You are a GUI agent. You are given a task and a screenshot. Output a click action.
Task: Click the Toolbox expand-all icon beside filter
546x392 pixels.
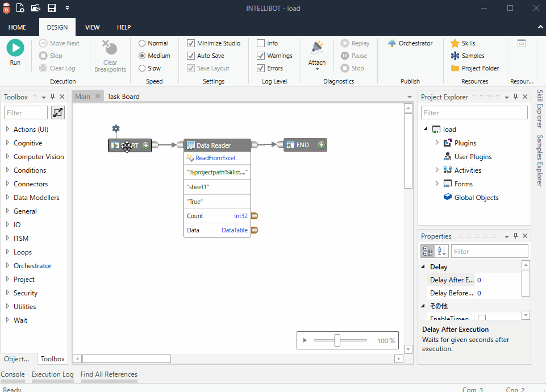click(x=58, y=112)
